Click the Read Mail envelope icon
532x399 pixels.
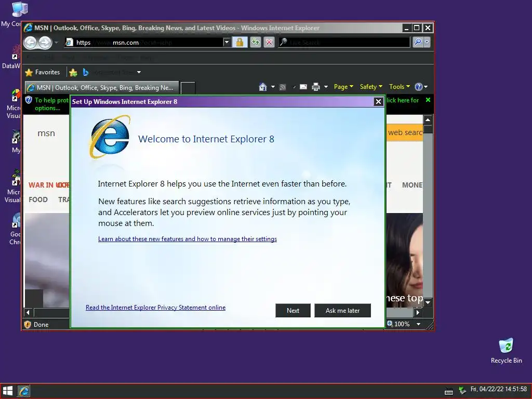pyautogui.click(x=303, y=87)
